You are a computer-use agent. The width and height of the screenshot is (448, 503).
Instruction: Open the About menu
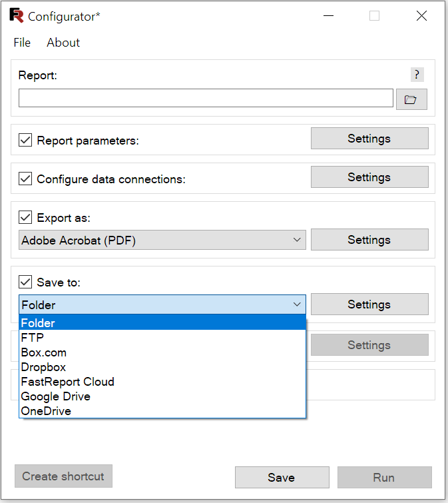tap(63, 43)
